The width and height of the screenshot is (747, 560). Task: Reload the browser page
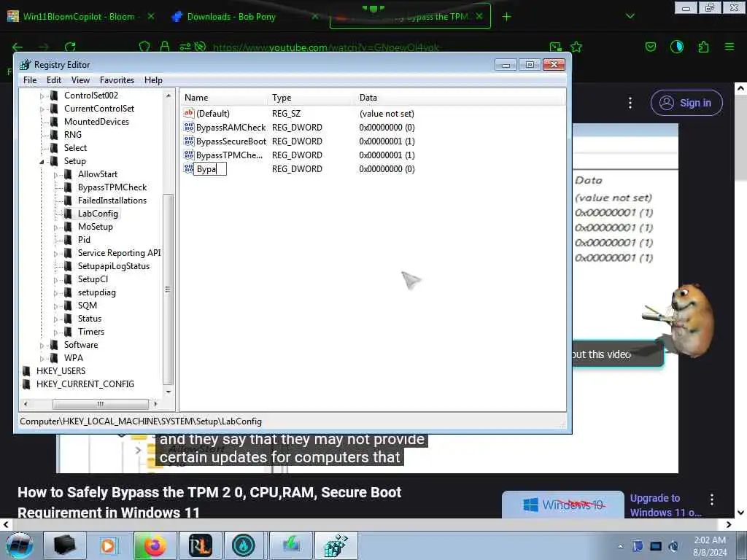tap(70, 47)
